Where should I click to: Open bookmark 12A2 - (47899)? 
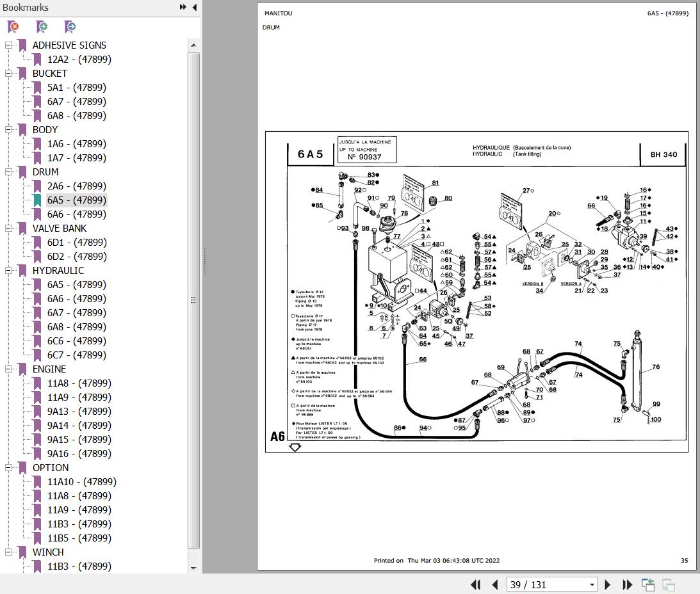pos(79,60)
